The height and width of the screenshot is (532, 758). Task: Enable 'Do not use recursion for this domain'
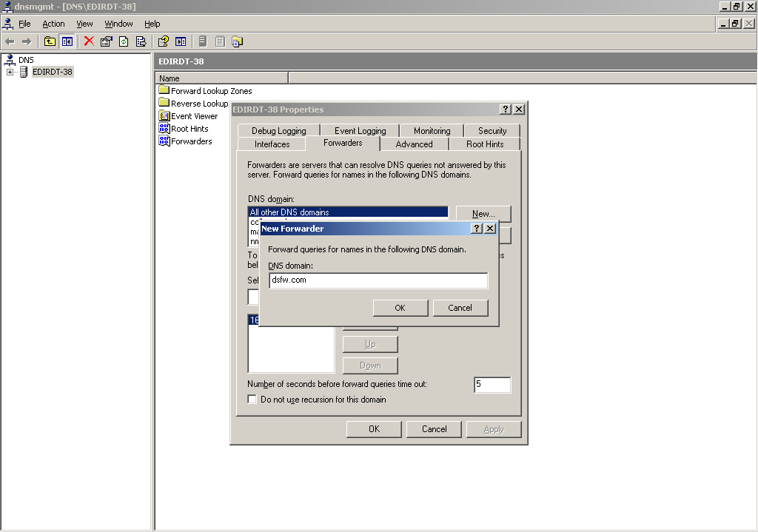252,400
